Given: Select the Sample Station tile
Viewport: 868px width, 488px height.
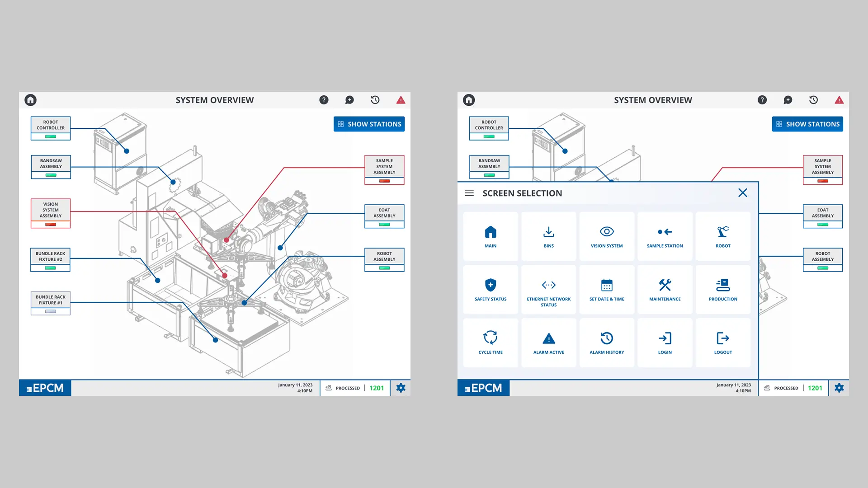Looking at the screenshot, I should pos(665,236).
